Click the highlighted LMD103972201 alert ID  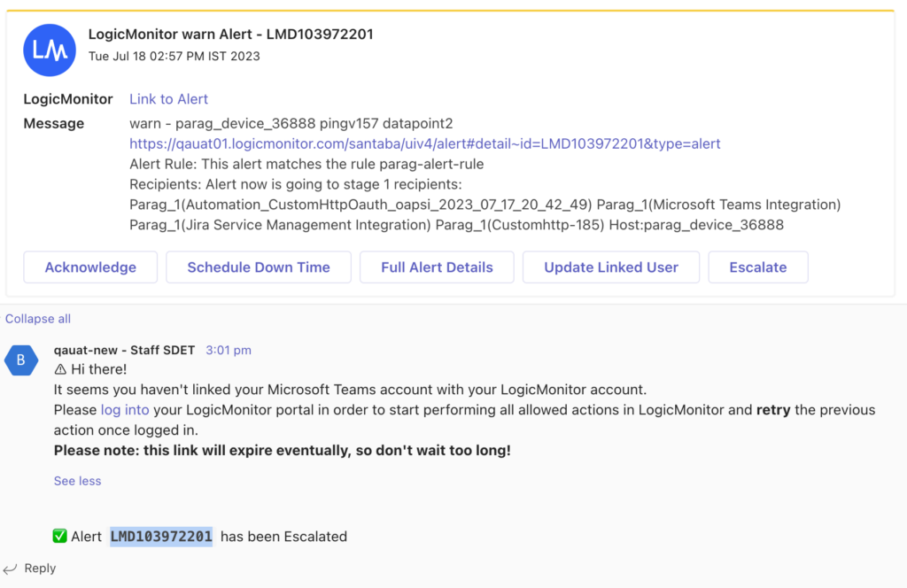pyautogui.click(x=161, y=537)
